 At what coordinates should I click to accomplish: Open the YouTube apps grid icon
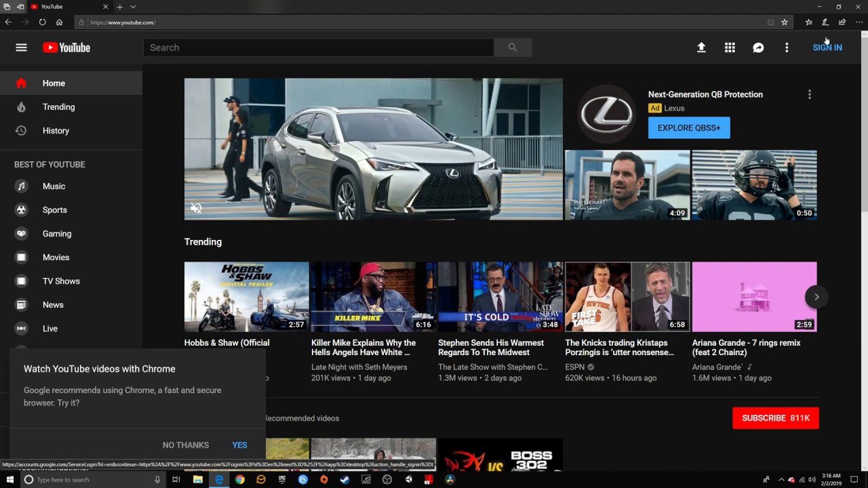pyautogui.click(x=730, y=47)
